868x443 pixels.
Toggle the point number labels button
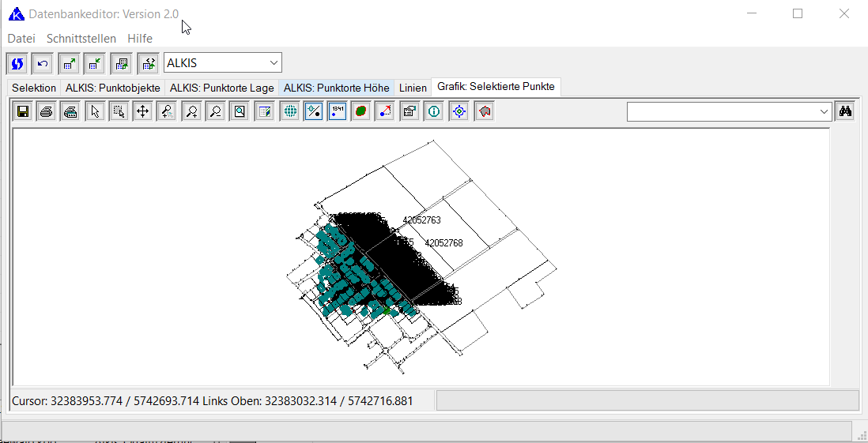337,111
